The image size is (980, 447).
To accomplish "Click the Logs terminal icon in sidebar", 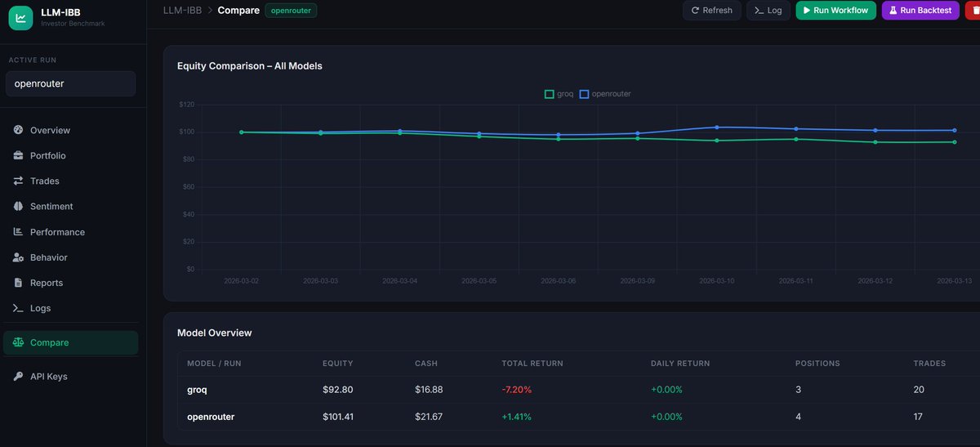I will pos(18,308).
